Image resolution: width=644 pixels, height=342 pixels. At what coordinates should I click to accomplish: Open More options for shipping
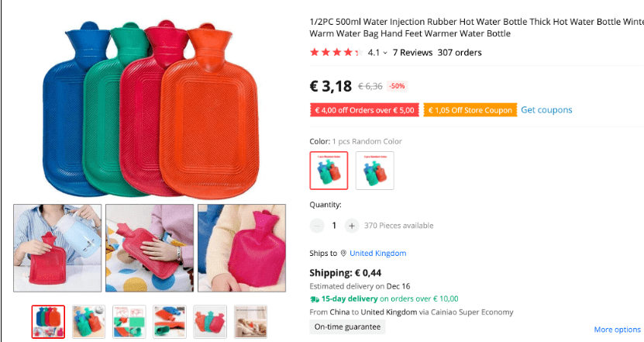(618, 330)
